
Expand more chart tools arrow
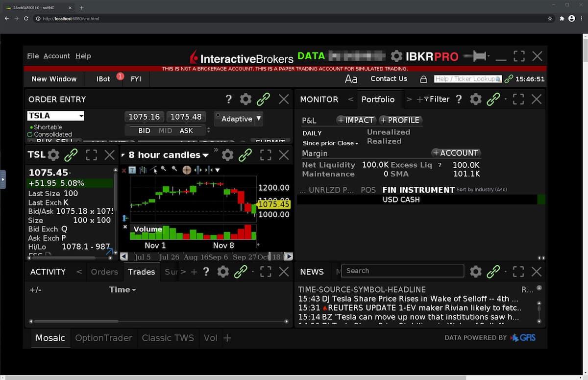coord(218,170)
